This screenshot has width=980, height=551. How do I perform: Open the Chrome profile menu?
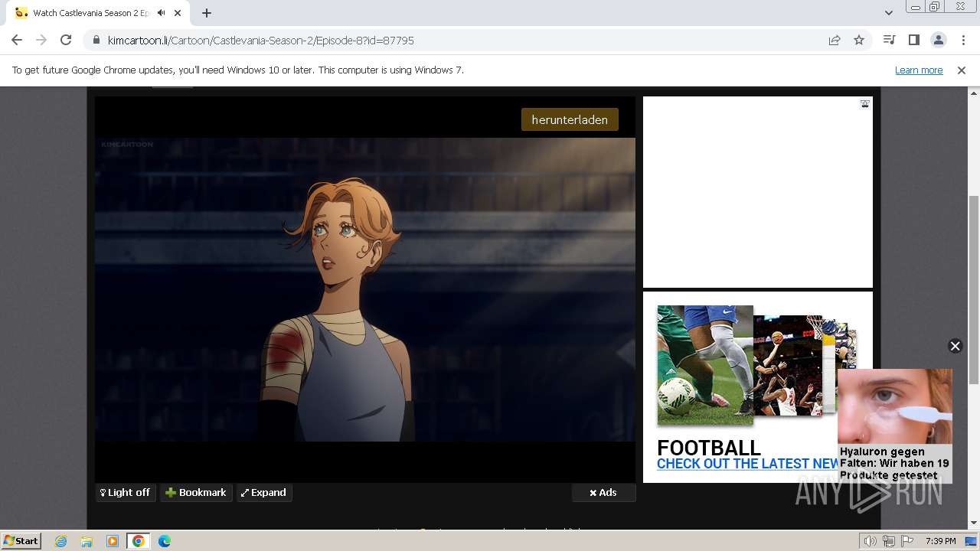[x=938, y=40]
